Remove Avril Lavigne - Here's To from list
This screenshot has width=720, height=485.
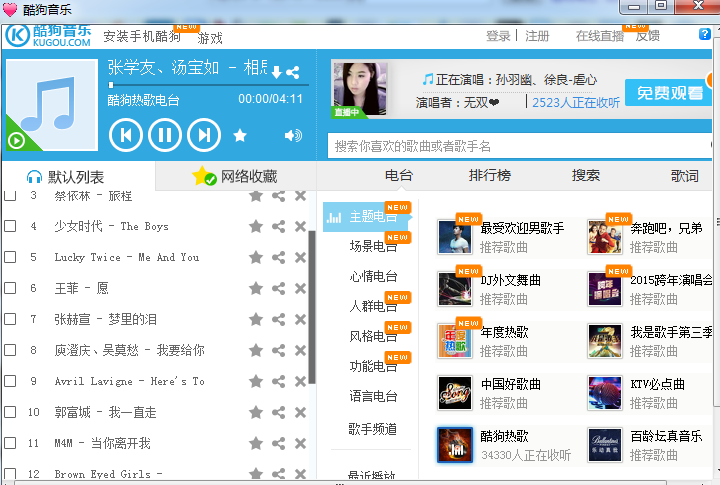(x=300, y=381)
